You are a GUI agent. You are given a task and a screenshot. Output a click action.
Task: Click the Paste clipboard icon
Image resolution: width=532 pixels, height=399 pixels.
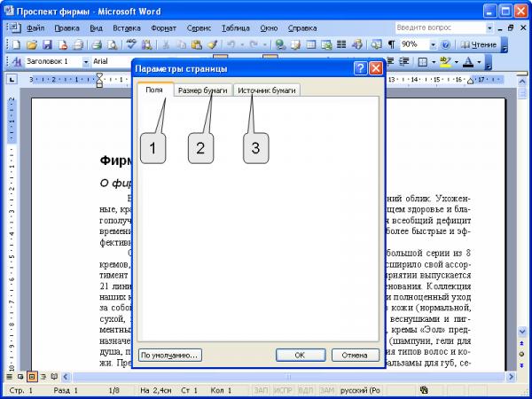197,44
